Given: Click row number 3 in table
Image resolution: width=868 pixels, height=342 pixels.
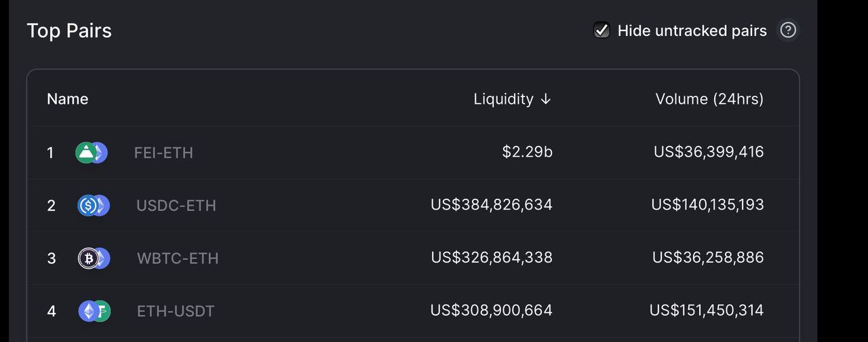Looking at the screenshot, I should coord(51,259).
